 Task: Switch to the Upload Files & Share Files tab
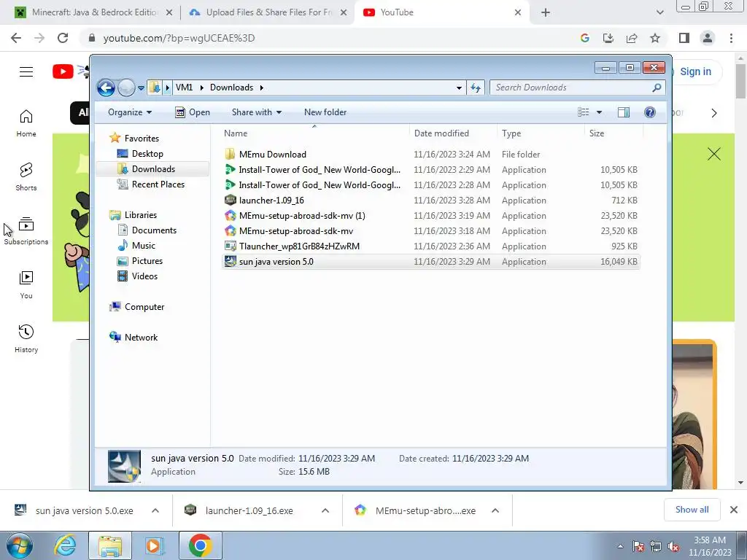(x=268, y=12)
